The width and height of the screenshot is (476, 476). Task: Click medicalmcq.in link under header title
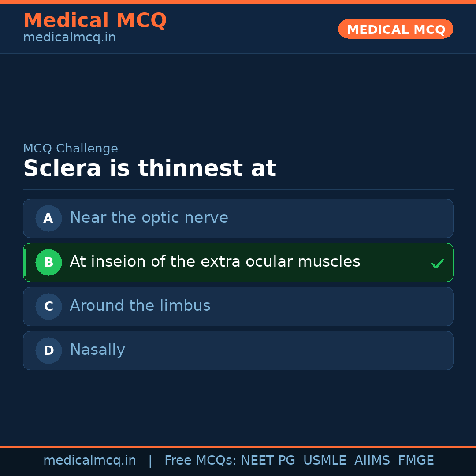coord(69,38)
